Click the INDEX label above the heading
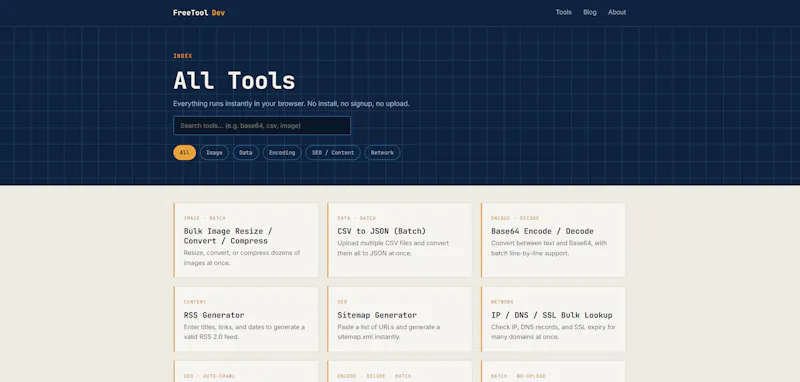The width and height of the screenshot is (800, 382). [x=183, y=56]
